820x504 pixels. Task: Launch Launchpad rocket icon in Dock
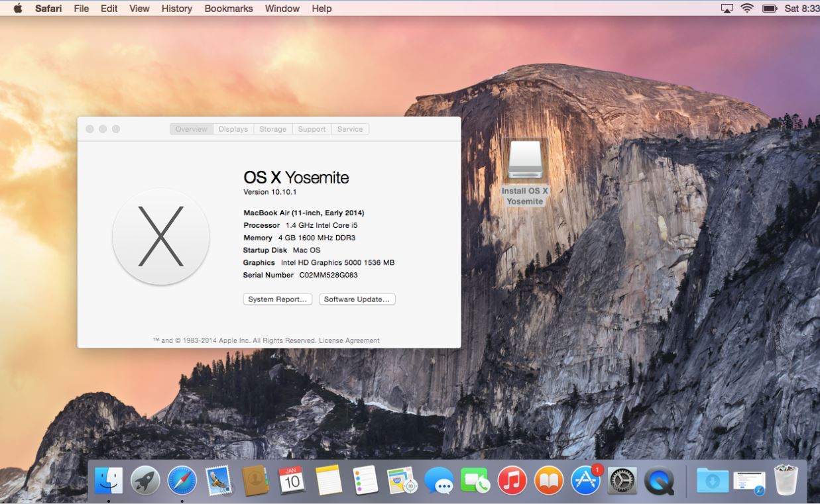point(145,481)
